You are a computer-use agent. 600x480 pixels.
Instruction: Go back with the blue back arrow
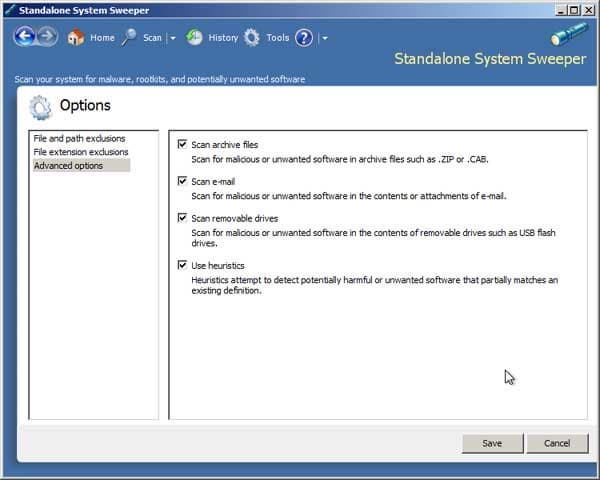24,37
